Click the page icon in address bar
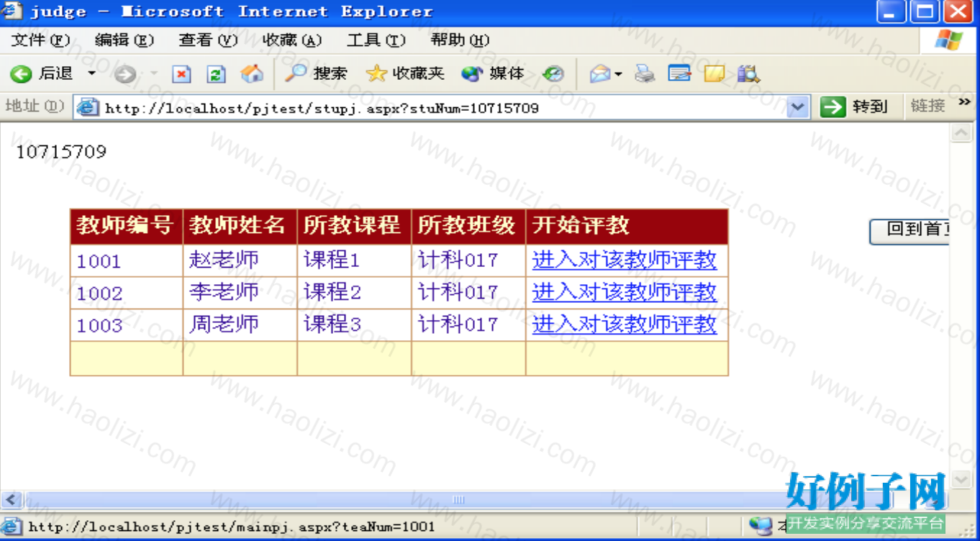This screenshot has height=541, width=980. coord(88,108)
